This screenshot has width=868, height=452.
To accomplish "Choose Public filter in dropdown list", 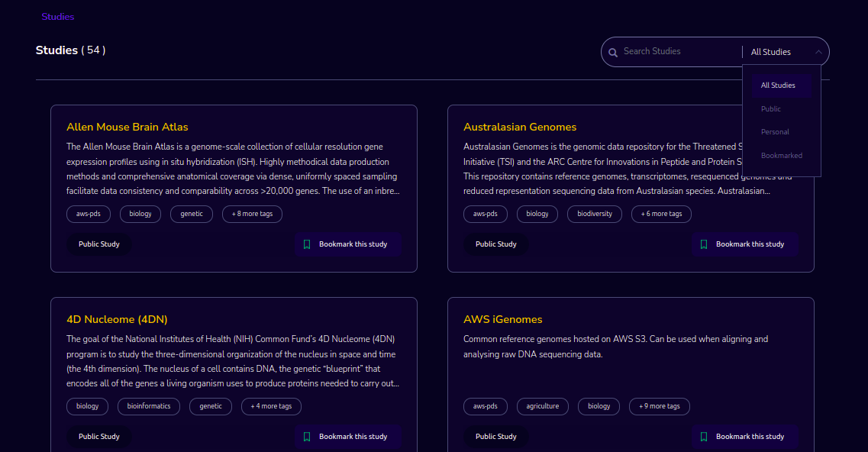I will click(x=782, y=109).
